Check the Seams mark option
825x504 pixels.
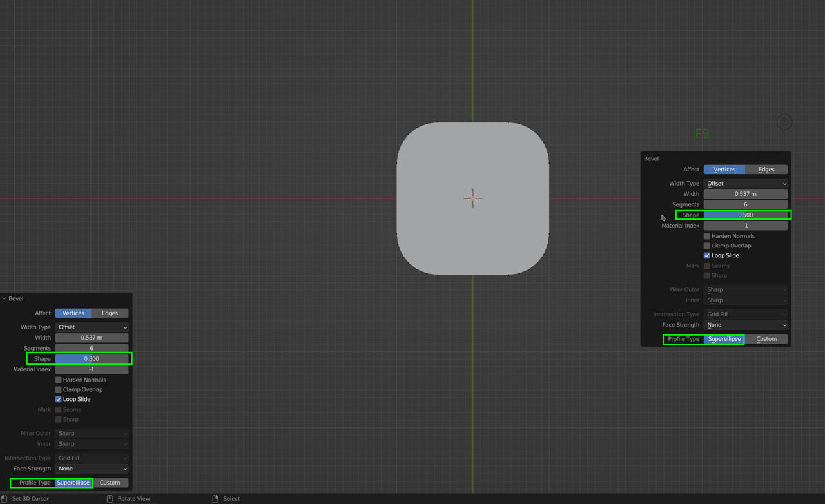[706, 266]
